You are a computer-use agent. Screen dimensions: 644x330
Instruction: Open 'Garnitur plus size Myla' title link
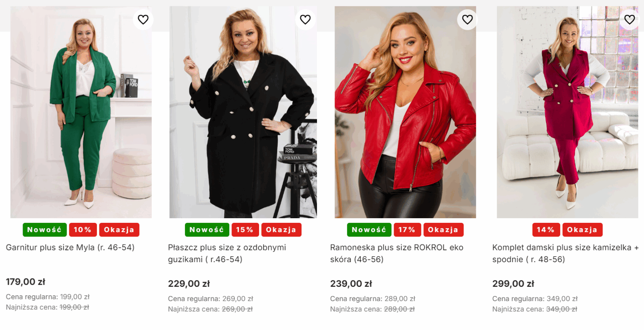(x=70, y=247)
